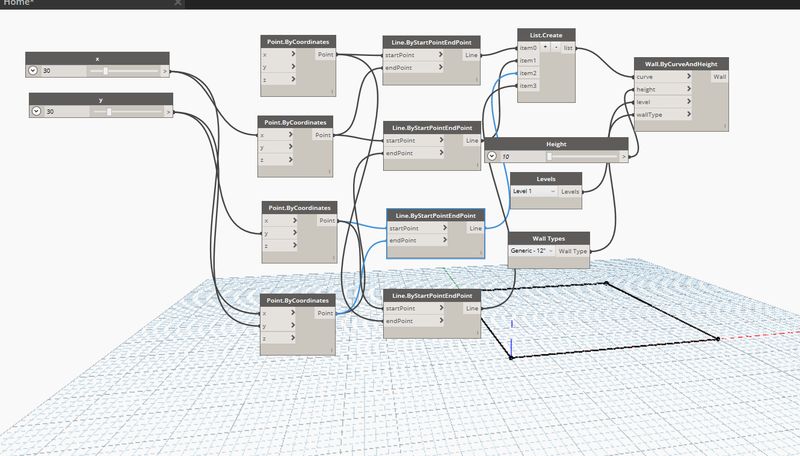The width and height of the screenshot is (800, 456).
Task: Expand the Height slider settings chevron
Action: [492, 156]
